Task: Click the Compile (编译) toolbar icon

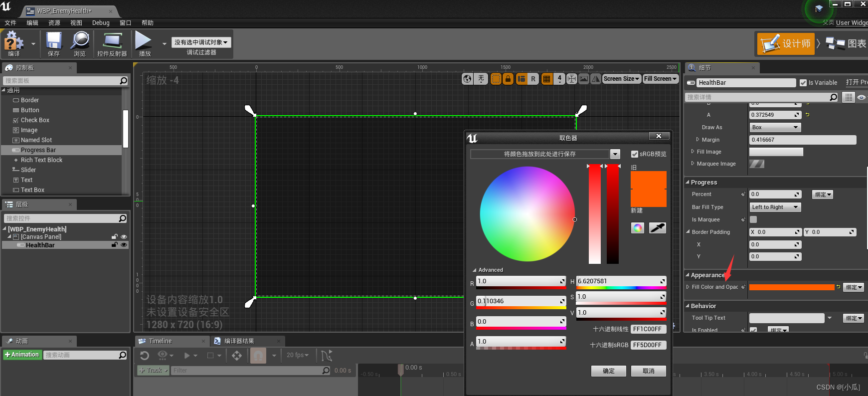Action: coord(14,41)
